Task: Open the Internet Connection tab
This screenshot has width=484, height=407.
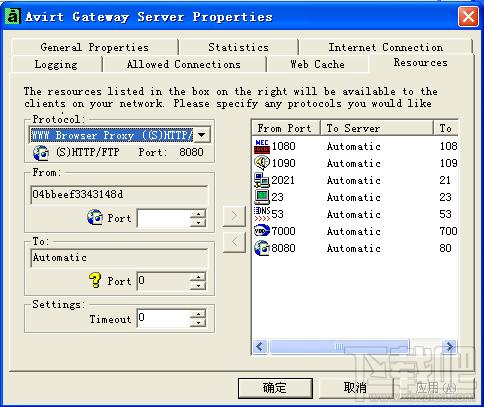Action: (x=386, y=47)
